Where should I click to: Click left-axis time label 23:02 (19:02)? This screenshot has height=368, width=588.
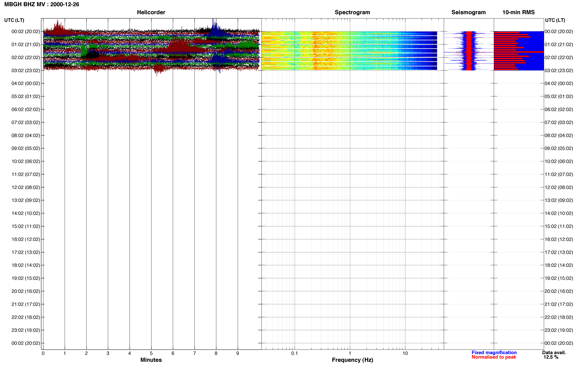tap(26, 330)
